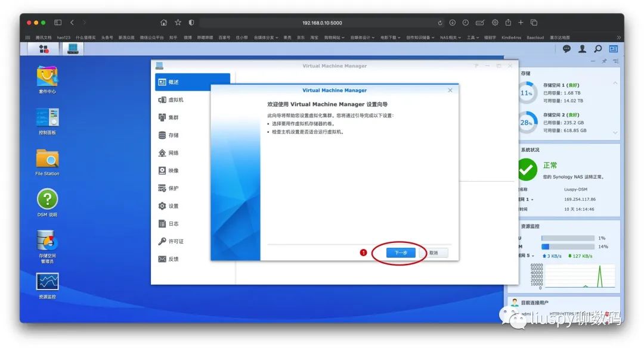Open the browser home icon

pyautogui.click(x=164, y=23)
